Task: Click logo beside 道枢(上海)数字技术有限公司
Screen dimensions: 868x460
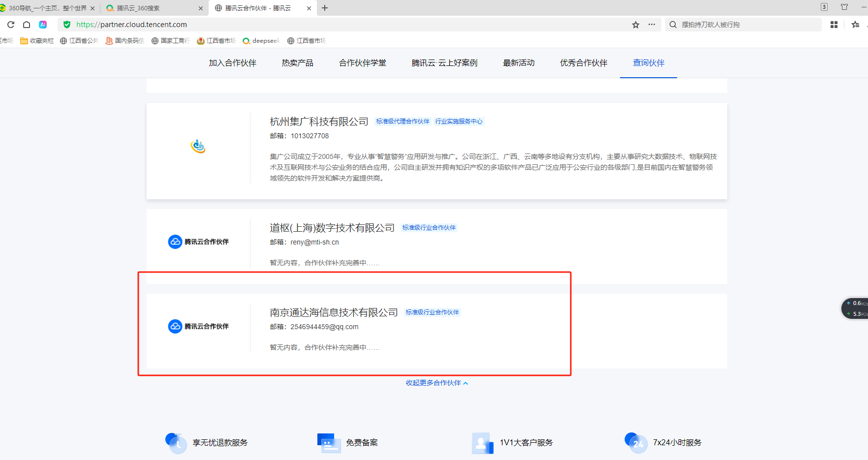Action: (198, 242)
